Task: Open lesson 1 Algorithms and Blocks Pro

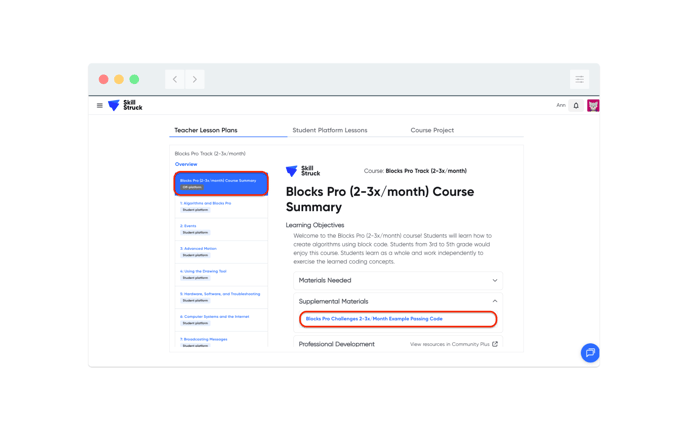Action: coord(206,203)
